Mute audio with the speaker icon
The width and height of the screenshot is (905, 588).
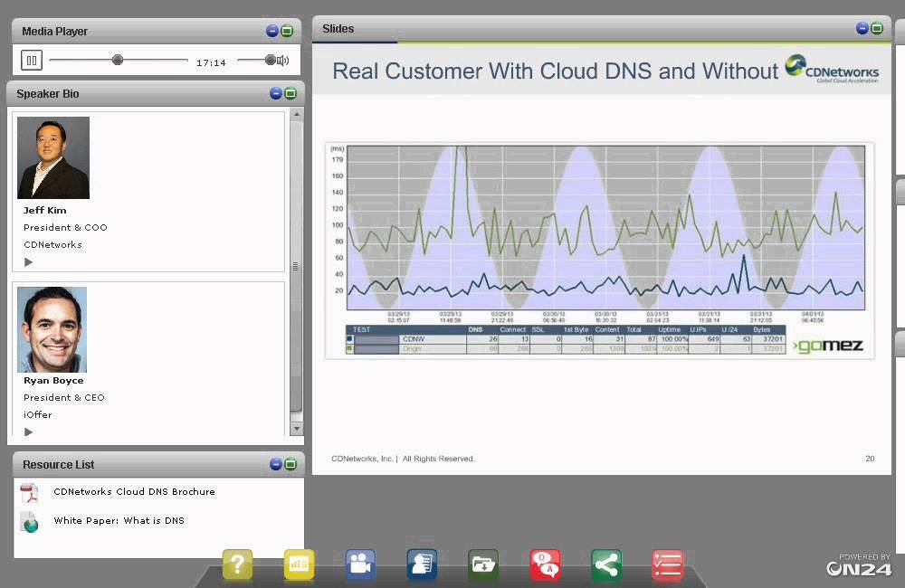click(282, 60)
